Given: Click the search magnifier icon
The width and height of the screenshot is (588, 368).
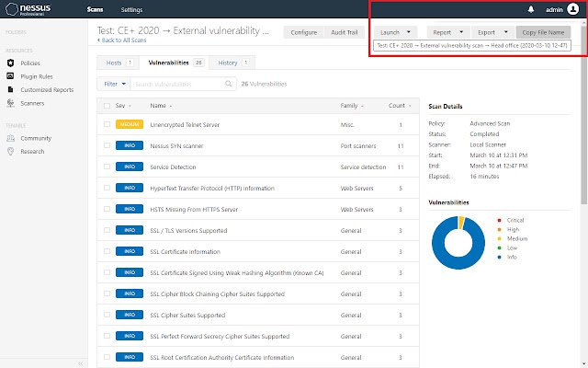Looking at the screenshot, I should (229, 84).
